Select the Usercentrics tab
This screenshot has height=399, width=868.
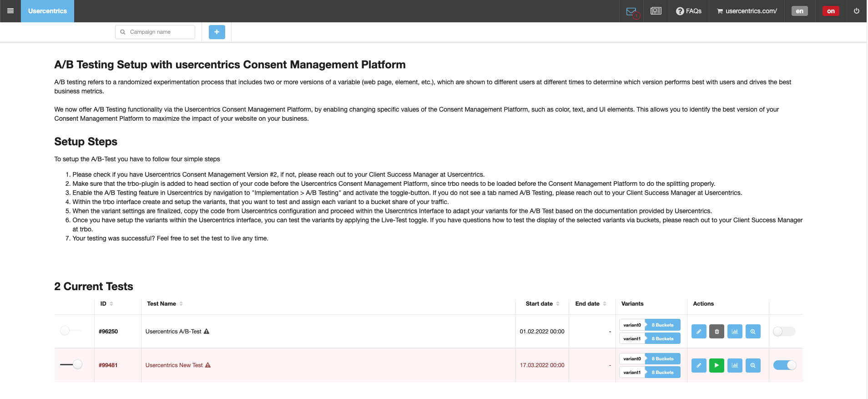coord(47,11)
